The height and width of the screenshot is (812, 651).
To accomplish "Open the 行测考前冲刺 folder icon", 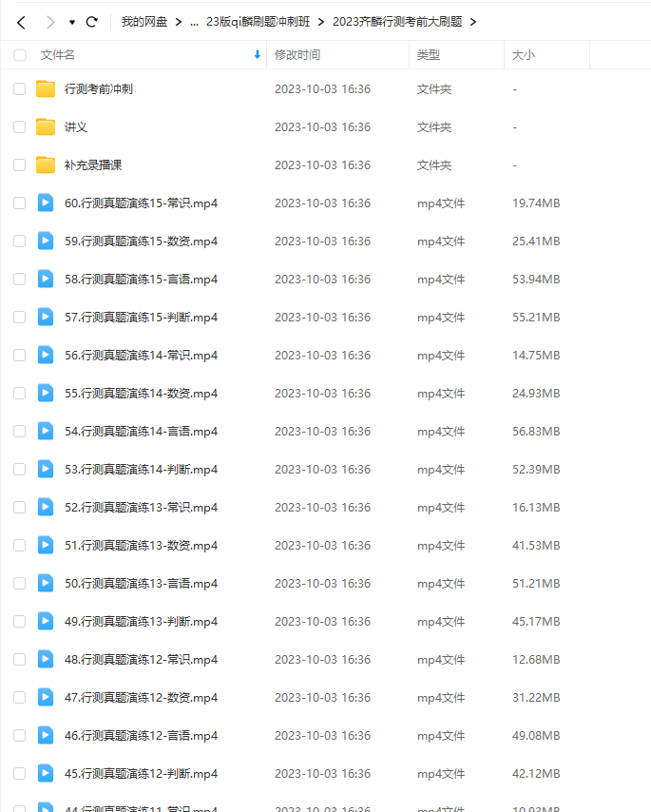I will point(46,89).
